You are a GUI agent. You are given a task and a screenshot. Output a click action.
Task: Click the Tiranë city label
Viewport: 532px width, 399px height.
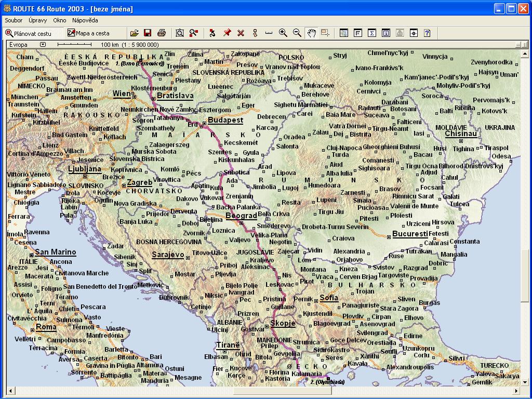pos(228,345)
